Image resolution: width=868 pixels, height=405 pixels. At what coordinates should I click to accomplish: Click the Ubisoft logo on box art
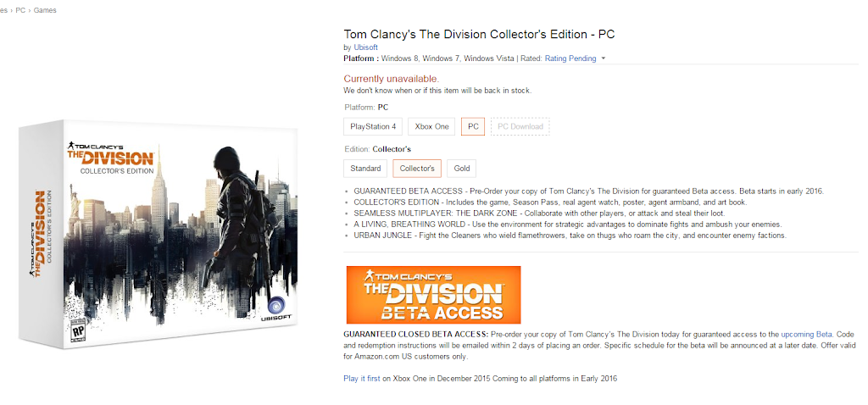277,309
